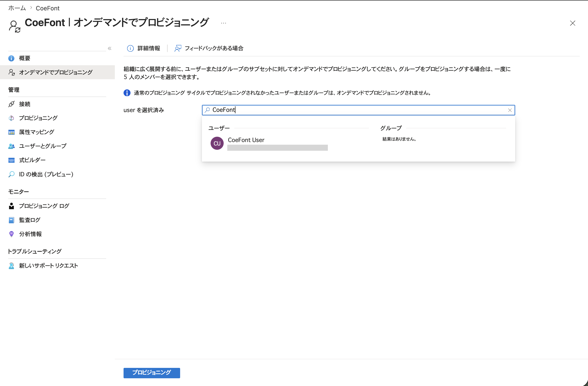Open 概要 page in sidebar
Viewport: 588px width, 386px height.
57,58
